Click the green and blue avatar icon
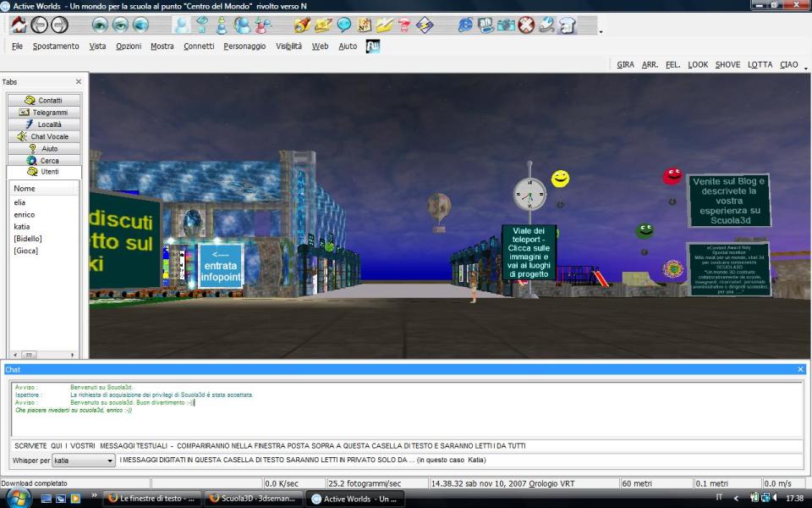The height and width of the screenshot is (508, 812). (222, 25)
